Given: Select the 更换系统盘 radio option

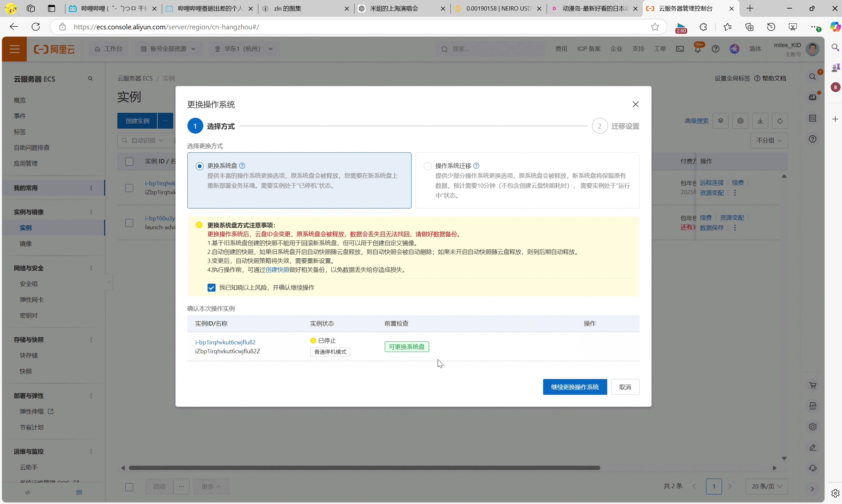Looking at the screenshot, I should click(200, 166).
